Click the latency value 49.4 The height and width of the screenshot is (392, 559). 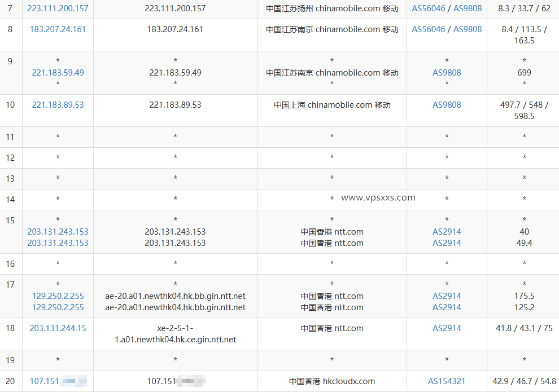coord(524,243)
